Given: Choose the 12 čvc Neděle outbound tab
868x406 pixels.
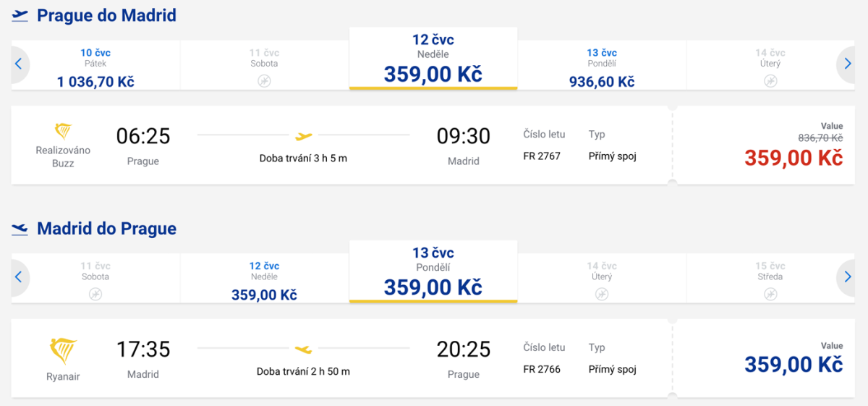Looking at the screenshot, I should [x=433, y=59].
